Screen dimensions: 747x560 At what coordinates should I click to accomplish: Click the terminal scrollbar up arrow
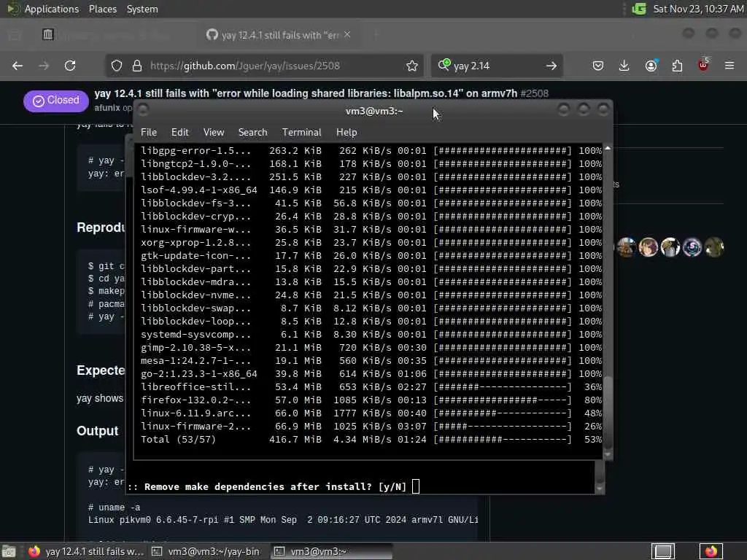(608, 149)
